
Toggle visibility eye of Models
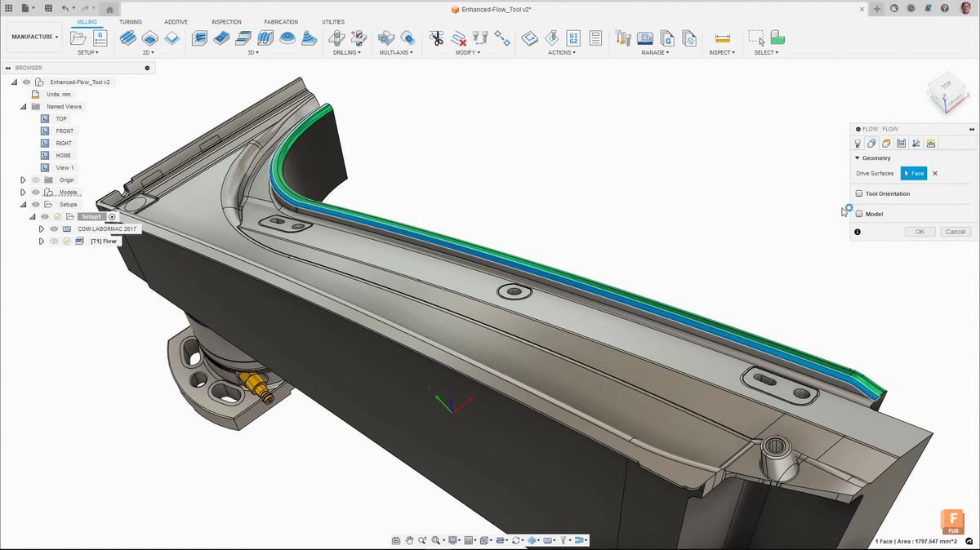[x=35, y=193]
